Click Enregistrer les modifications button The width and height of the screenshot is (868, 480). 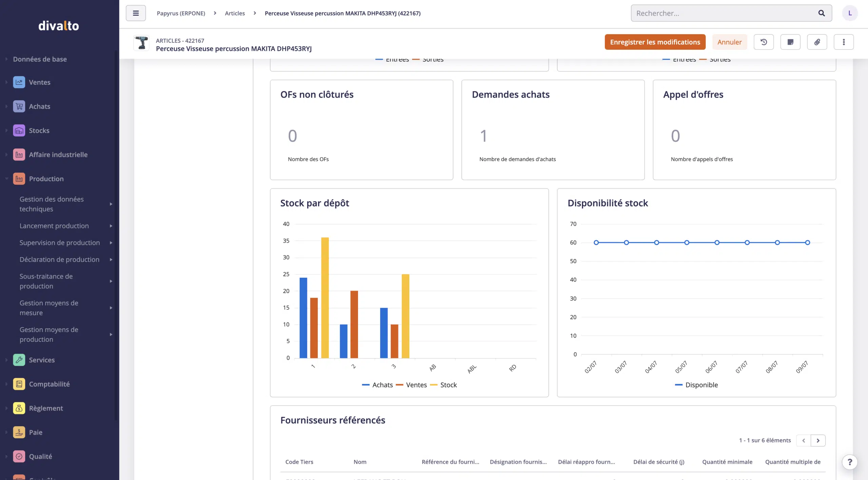tap(655, 42)
